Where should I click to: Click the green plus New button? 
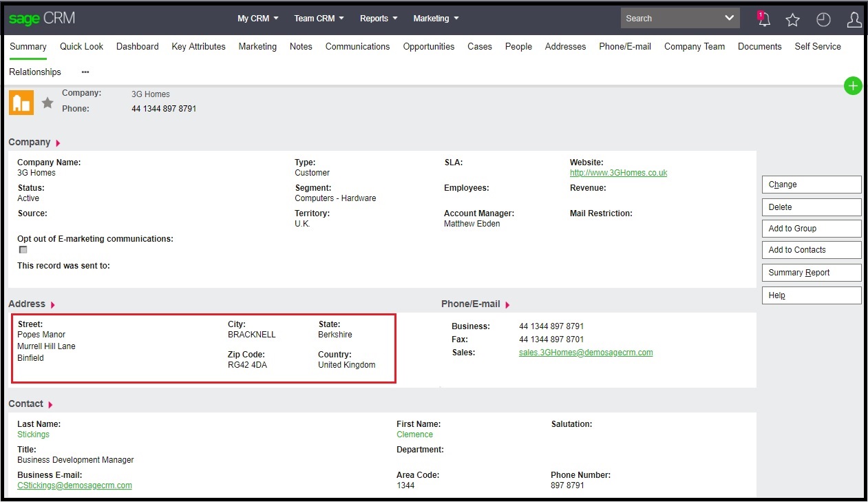tap(853, 86)
